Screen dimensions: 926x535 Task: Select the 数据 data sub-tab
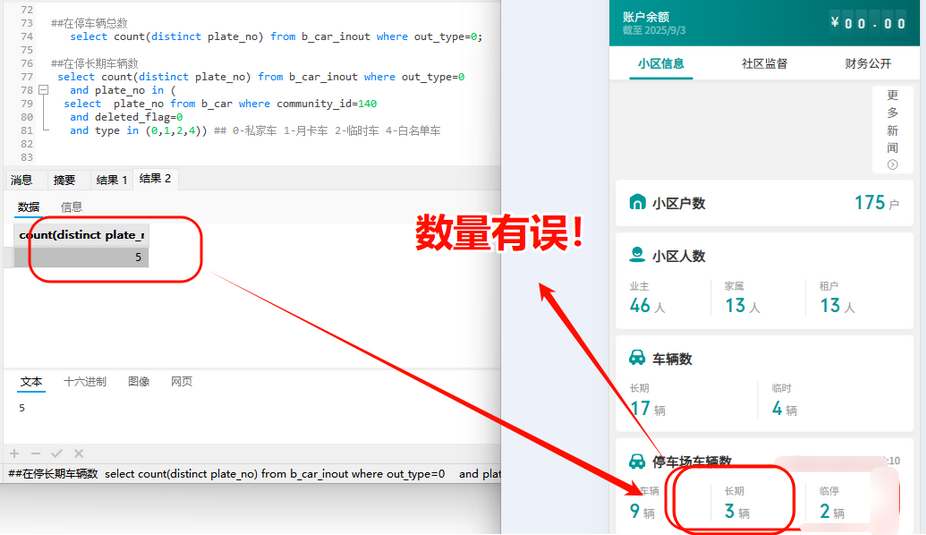coord(29,207)
